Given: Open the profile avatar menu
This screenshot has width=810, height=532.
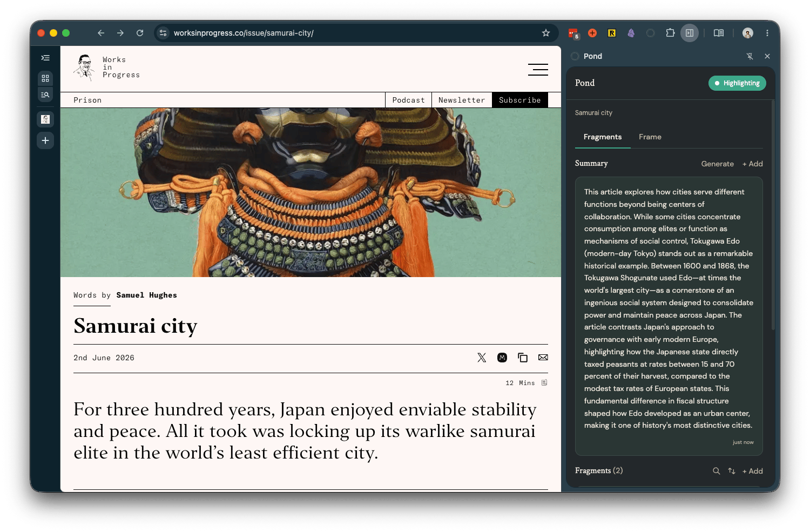Looking at the screenshot, I should tap(748, 33).
